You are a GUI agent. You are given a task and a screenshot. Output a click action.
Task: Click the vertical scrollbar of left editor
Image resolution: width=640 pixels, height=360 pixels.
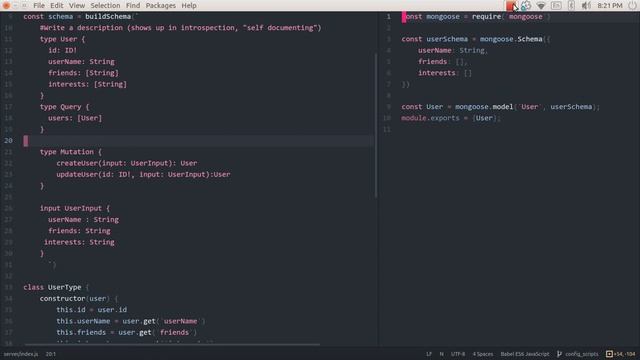click(376, 125)
